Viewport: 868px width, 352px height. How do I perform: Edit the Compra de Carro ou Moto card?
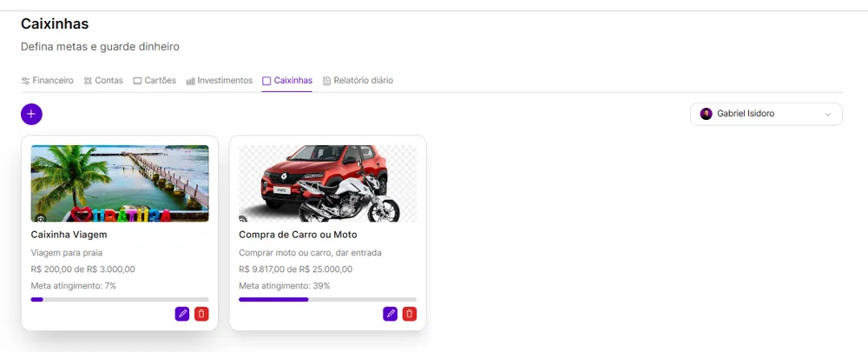391,314
